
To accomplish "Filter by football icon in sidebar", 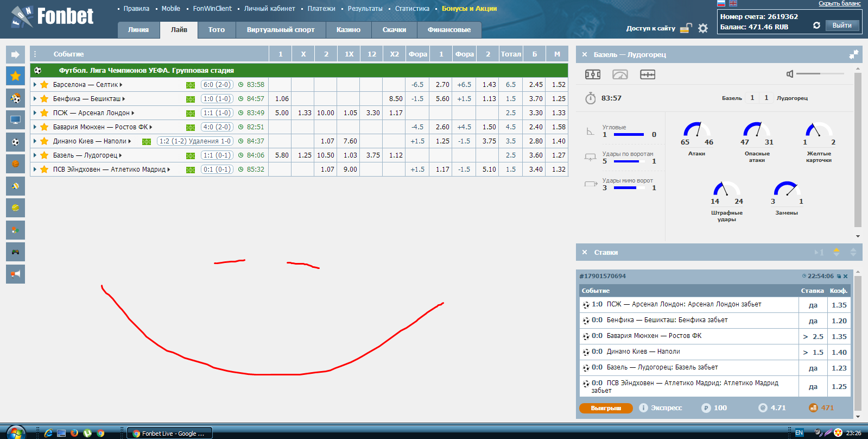I will pyautogui.click(x=15, y=142).
